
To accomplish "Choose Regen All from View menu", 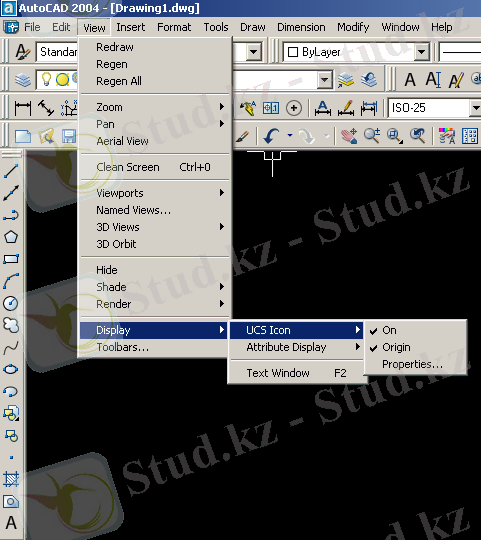I will pos(119,81).
